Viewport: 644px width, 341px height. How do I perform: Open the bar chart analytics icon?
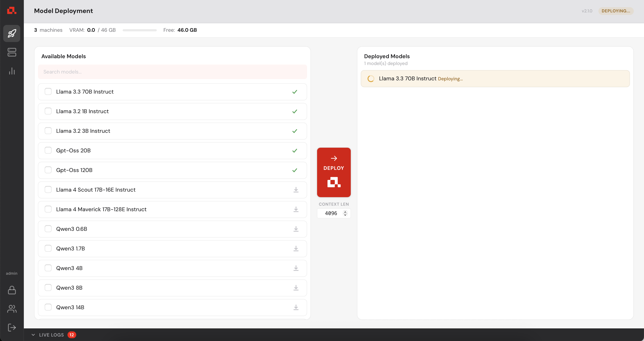point(12,71)
